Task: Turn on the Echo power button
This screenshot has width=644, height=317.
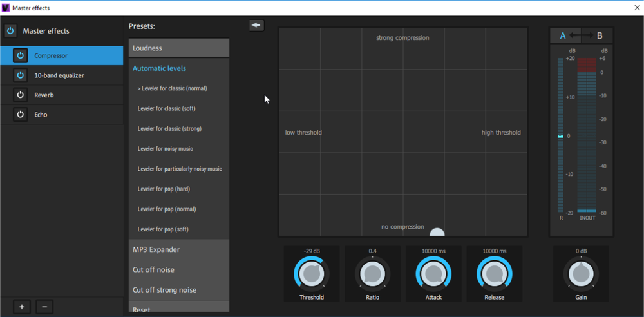Action: coord(20,115)
